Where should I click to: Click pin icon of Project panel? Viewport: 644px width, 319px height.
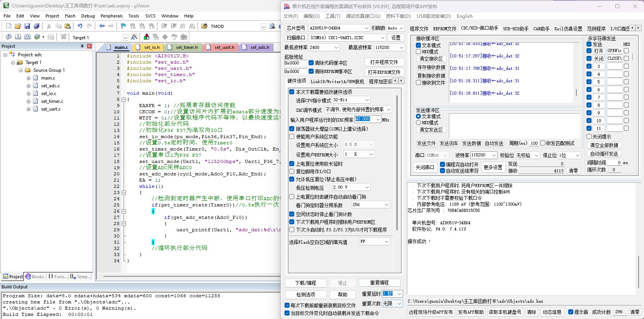[x=82, y=46]
